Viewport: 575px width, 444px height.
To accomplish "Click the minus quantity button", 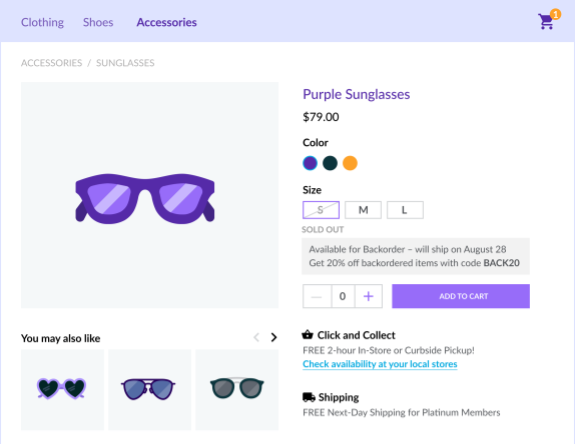I will [x=317, y=296].
